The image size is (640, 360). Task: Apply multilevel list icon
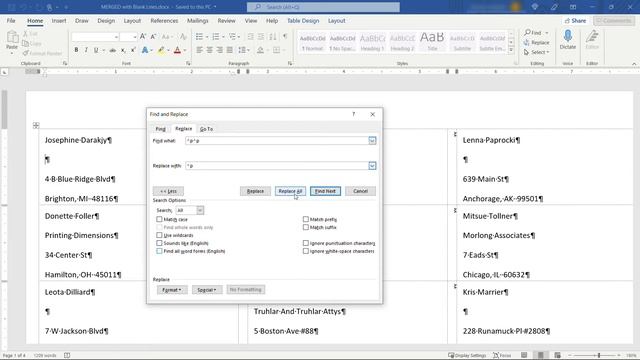(x=232, y=37)
